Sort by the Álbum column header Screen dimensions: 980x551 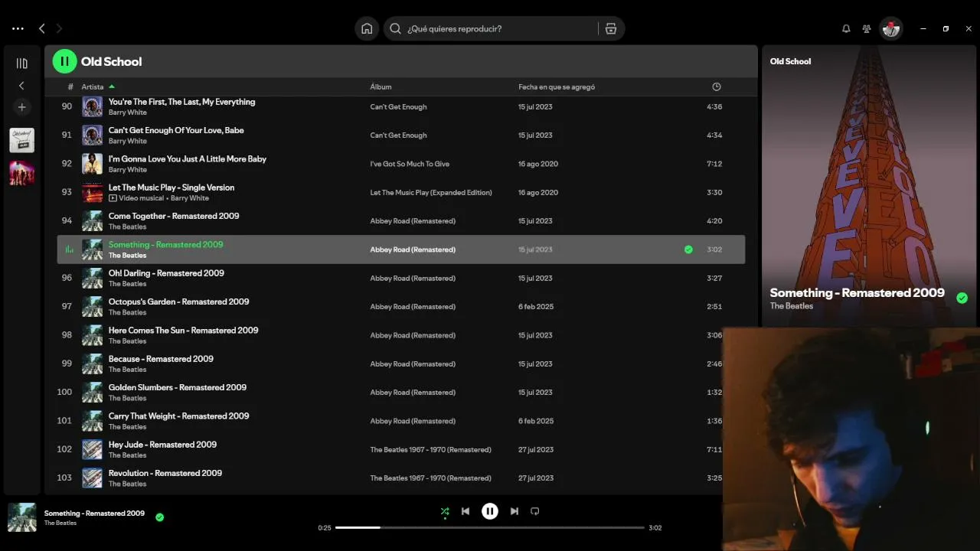[381, 87]
